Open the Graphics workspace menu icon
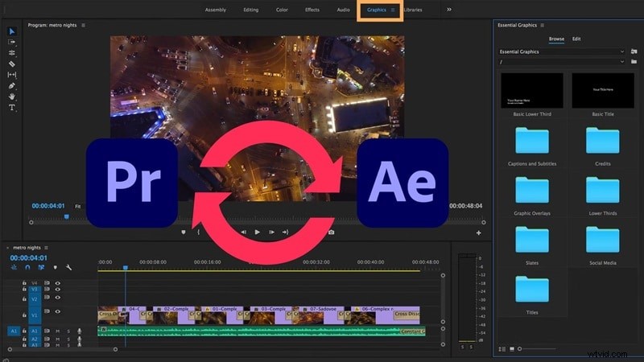The image size is (644, 362). pyautogui.click(x=393, y=10)
